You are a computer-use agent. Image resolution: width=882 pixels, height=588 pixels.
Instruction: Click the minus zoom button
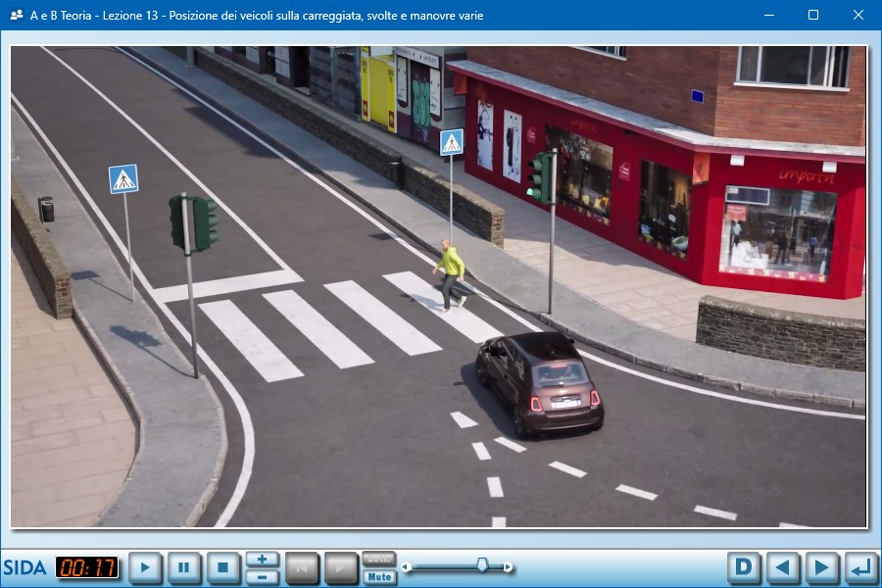tap(262, 576)
